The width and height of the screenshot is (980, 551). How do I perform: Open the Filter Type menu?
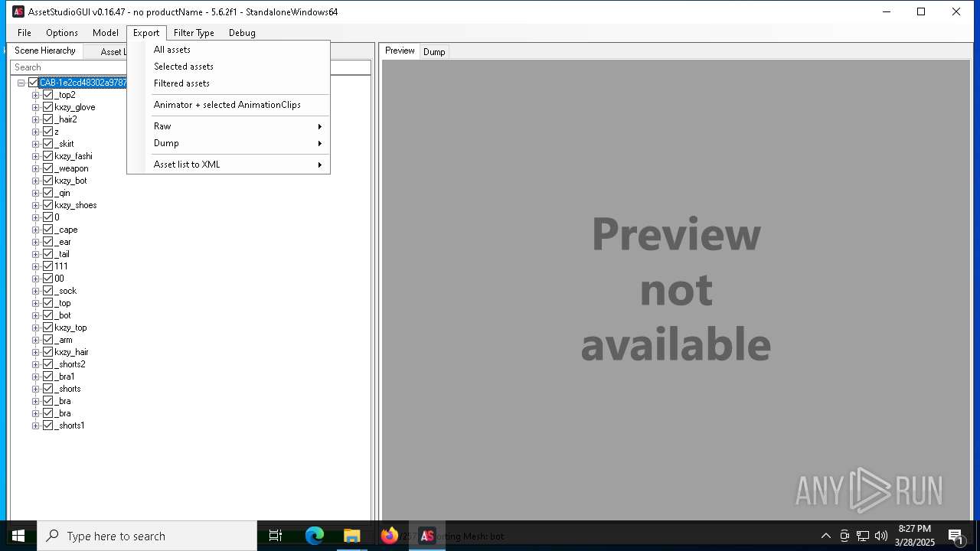pos(194,33)
